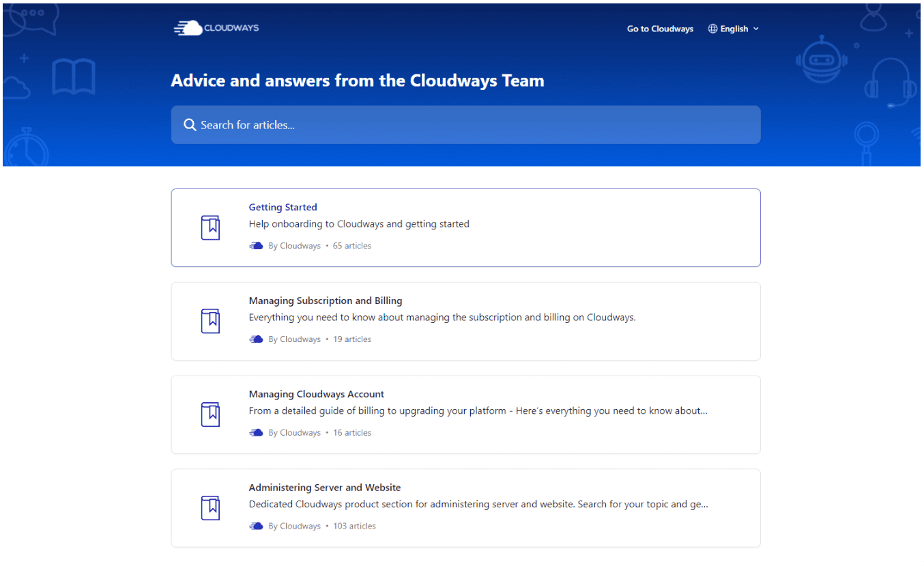Click the Cloudways avatar icon beside 16 articles
The width and height of the screenshot is (924, 562).
pos(256,433)
